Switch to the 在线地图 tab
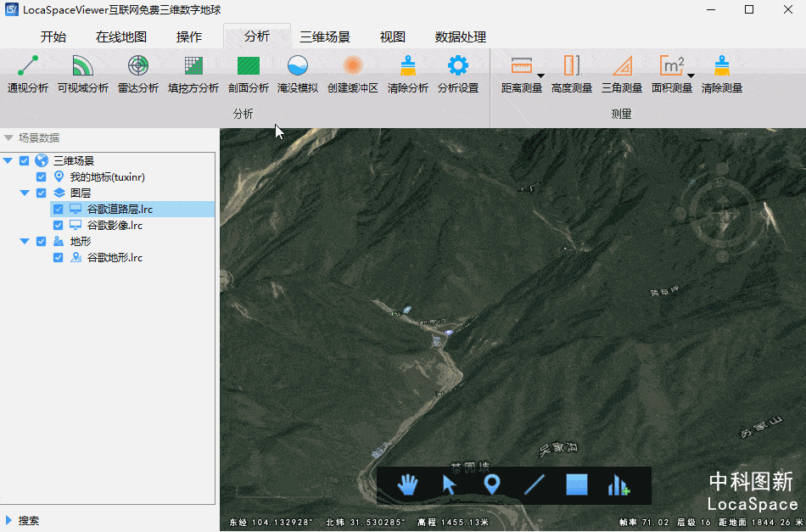Image resolution: width=806 pixels, height=532 pixels. coord(121,36)
